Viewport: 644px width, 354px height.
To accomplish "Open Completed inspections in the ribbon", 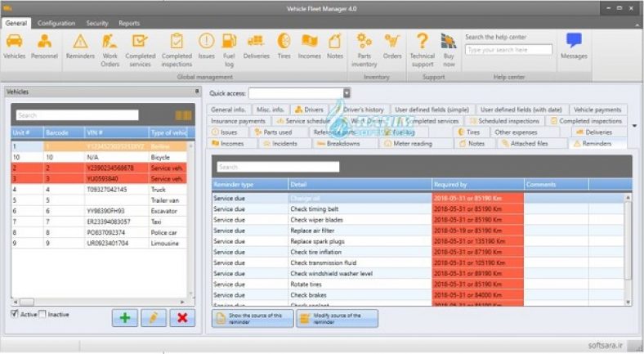I will point(177,51).
